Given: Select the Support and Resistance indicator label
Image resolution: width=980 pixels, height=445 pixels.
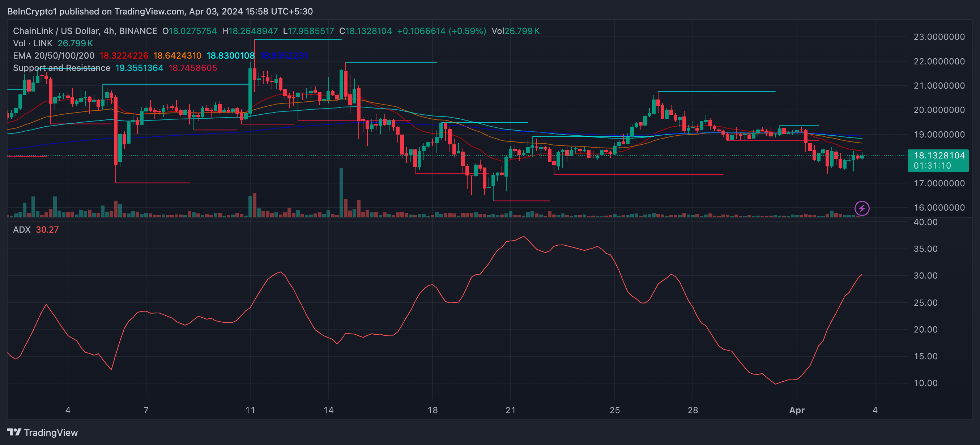Looking at the screenshot, I should [61, 68].
